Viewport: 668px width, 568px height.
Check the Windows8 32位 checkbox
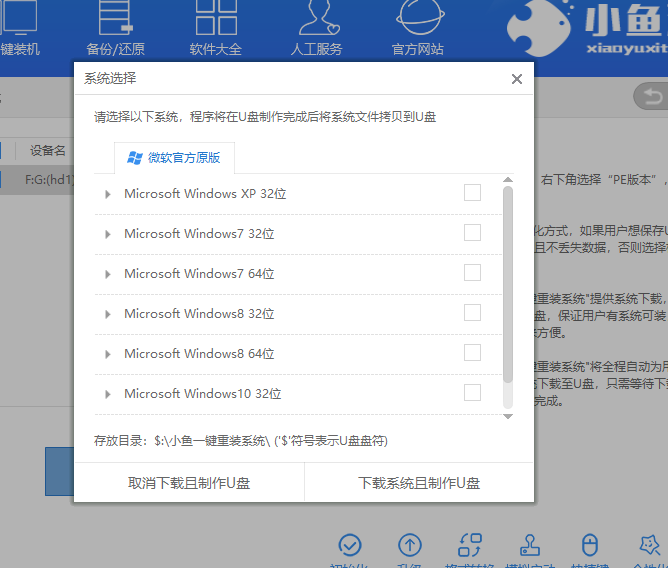click(x=472, y=313)
